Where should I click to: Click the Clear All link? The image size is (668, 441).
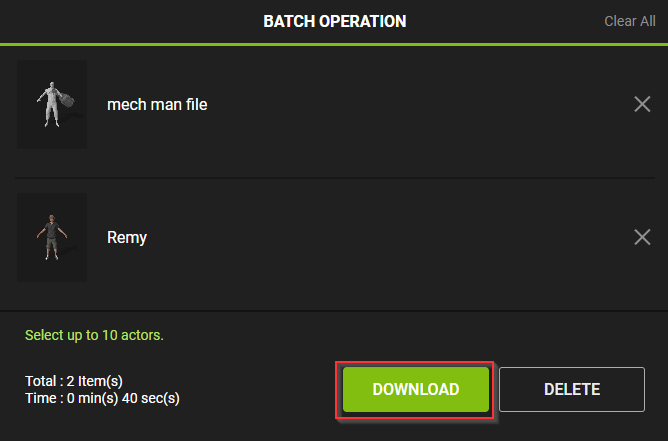[x=630, y=21]
